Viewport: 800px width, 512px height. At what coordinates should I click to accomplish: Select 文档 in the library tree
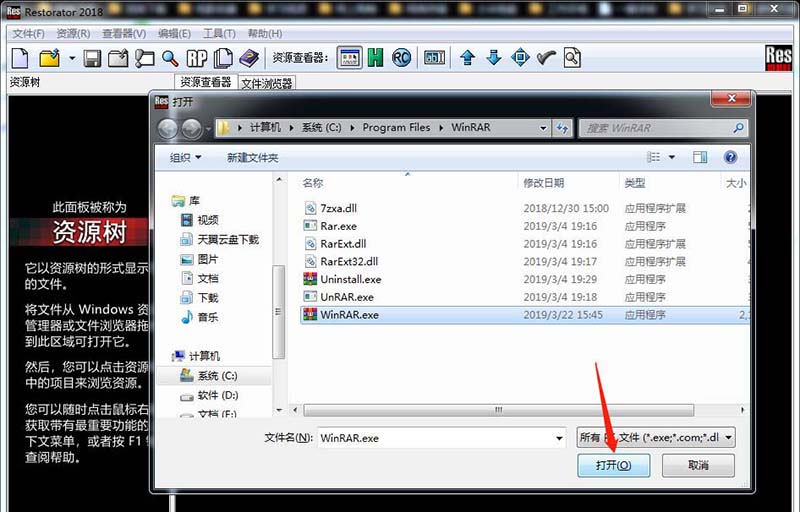[x=200, y=278]
